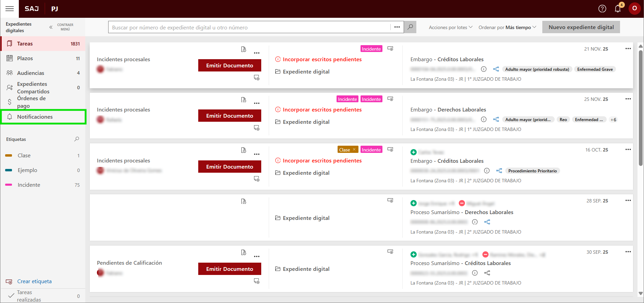This screenshot has height=303, width=644.
Task: Click hierarchy icon on Derechos Laborales Embargo
Action: coord(496,119)
